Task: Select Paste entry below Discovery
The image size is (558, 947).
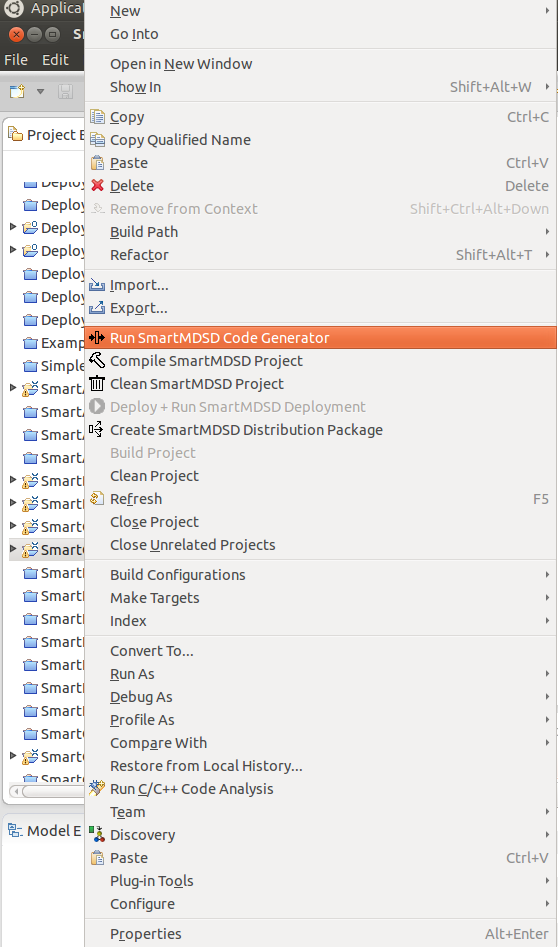Action: (320, 858)
